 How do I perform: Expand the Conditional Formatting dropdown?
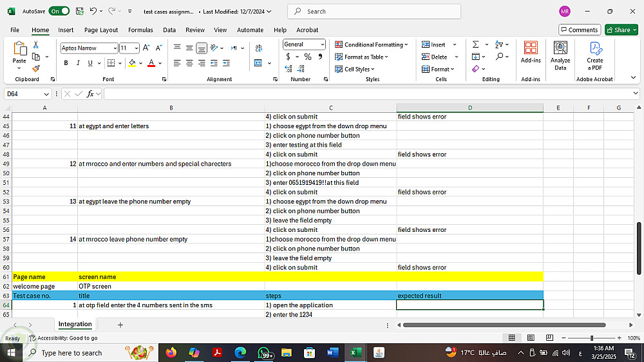[x=372, y=44]
